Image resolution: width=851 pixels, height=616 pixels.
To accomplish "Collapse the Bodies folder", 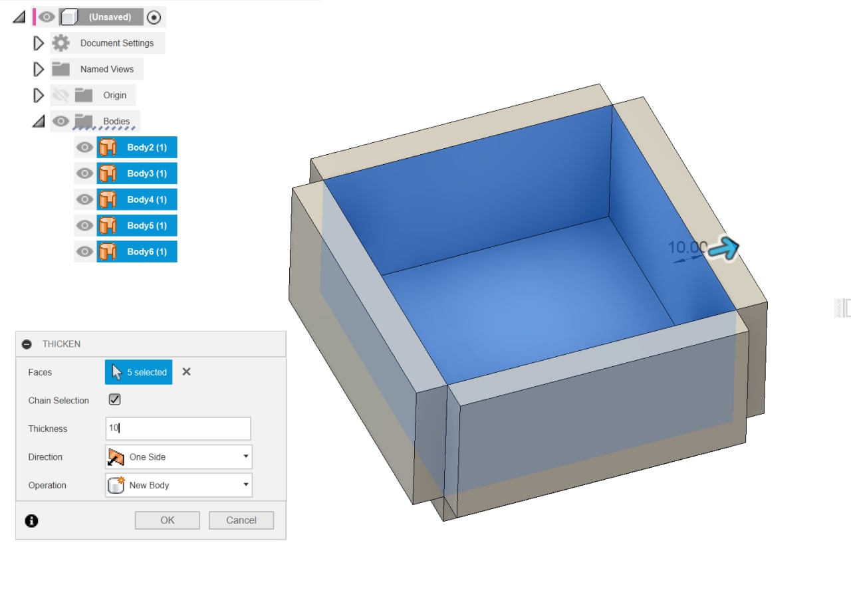I will coord(39,121).
